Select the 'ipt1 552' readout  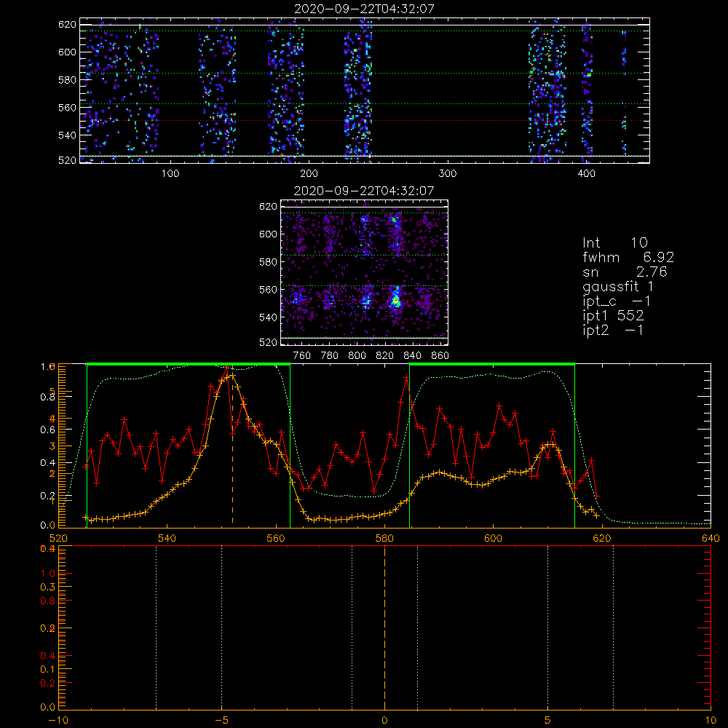click(x=613, y=316)
